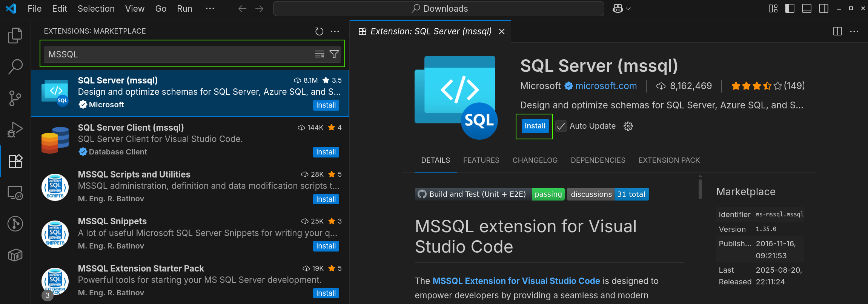Viewport: 868px width, 304px height.
Task: Go back in navigation history
Action: (x=242, y=9)
